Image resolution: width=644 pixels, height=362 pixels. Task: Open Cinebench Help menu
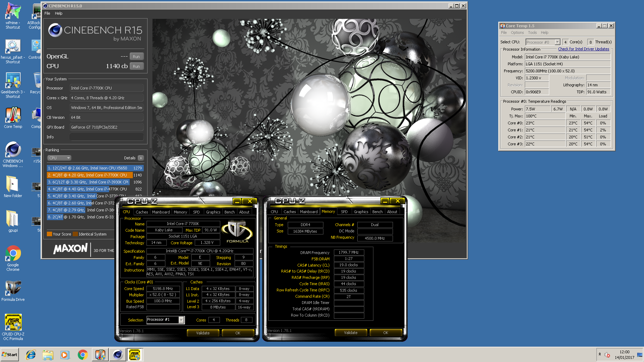point(58,13)
